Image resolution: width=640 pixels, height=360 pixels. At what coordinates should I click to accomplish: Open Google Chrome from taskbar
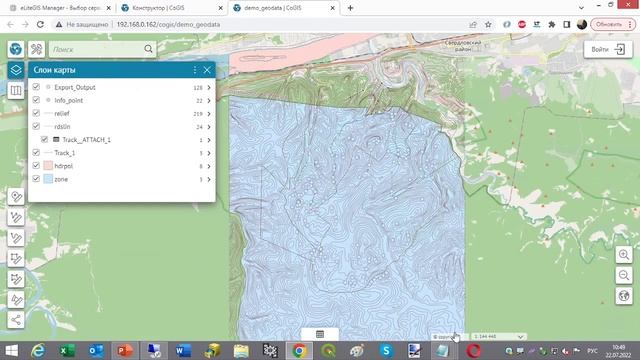pyautogui.click(x=299, y=351)
